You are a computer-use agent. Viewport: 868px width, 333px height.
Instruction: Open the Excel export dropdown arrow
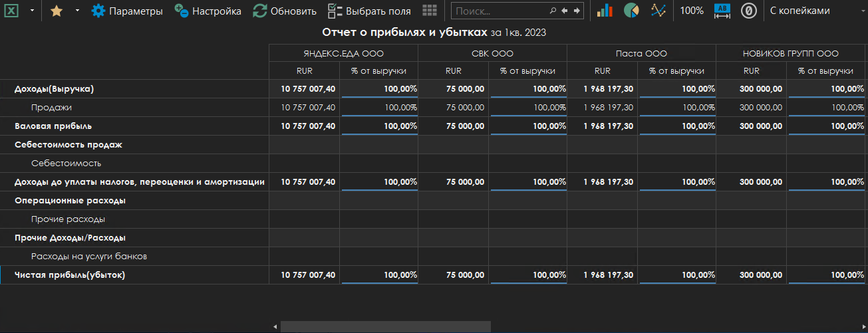(32, 11)
